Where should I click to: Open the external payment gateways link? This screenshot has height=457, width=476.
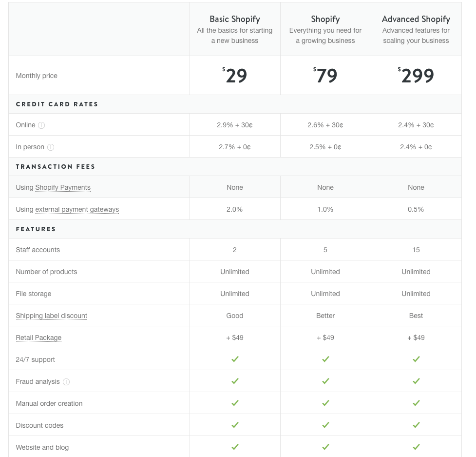[x=77, y=209]
